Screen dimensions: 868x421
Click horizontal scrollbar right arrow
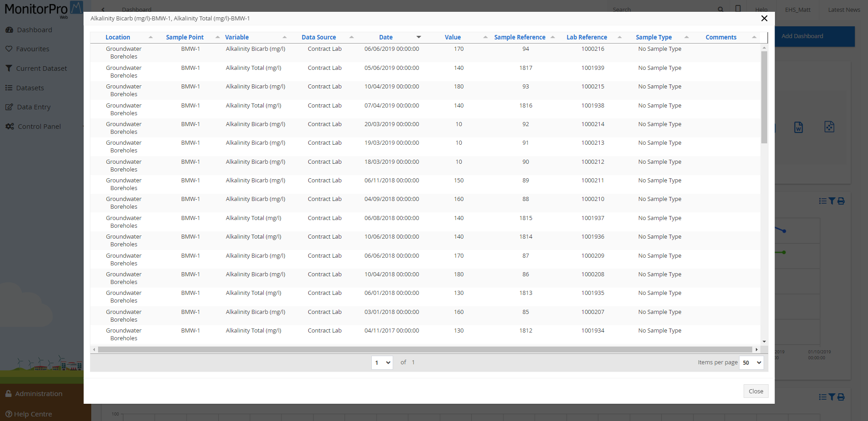point(756,349)
